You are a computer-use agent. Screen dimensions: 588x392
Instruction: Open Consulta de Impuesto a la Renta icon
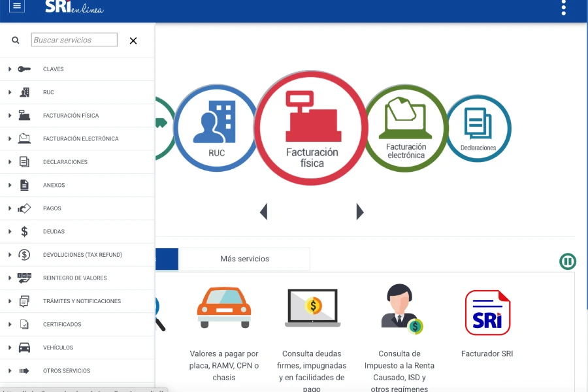(401, 308)
